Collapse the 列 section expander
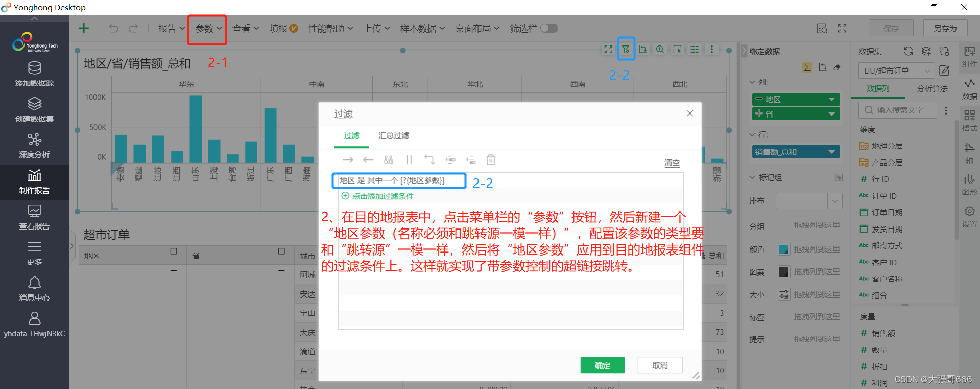Viewport: 980px width, 389px height. click(x=752, y=82)
